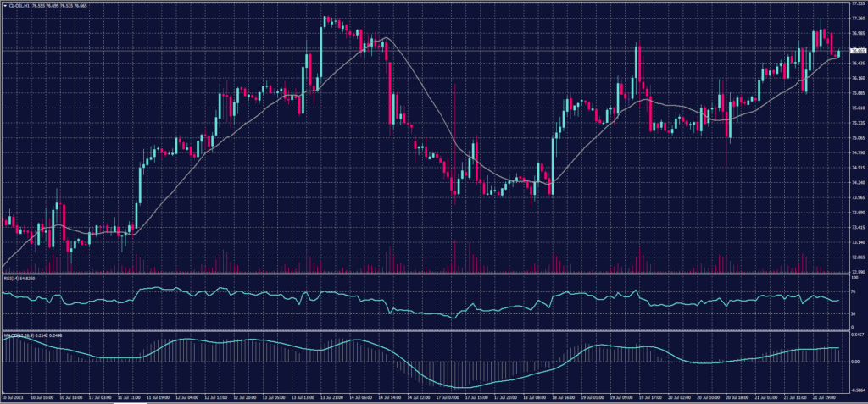Click the CL-OIL,H1 symbol label
Viewport: 868px width, 404px height.
tap(18, 5)
